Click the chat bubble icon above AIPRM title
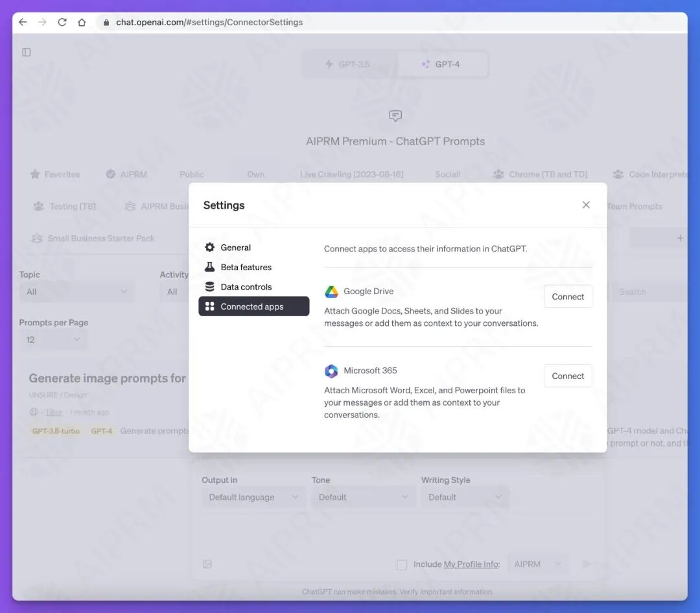 coord(395,116)
